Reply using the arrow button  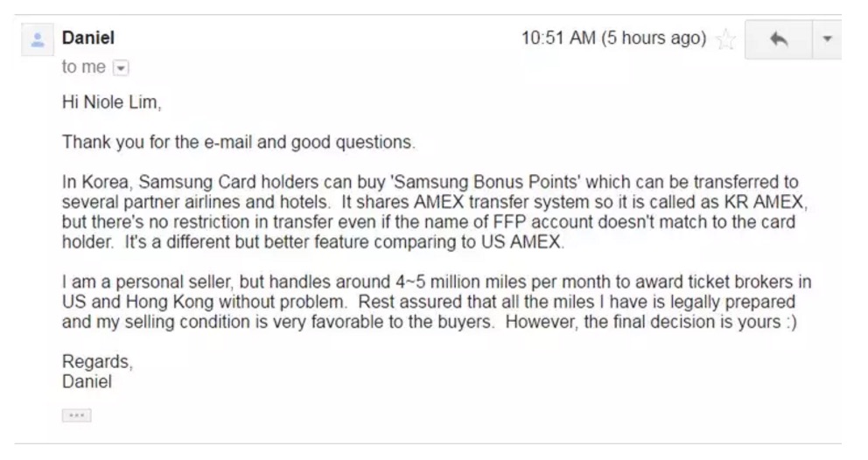779,39
